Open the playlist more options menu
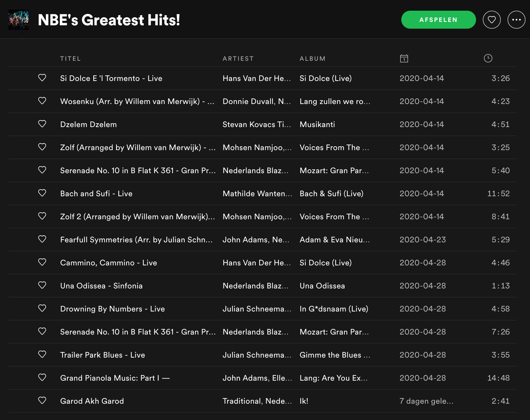This screenshot has width=530, height=420. pyautogui.click(x=516, y=20)
